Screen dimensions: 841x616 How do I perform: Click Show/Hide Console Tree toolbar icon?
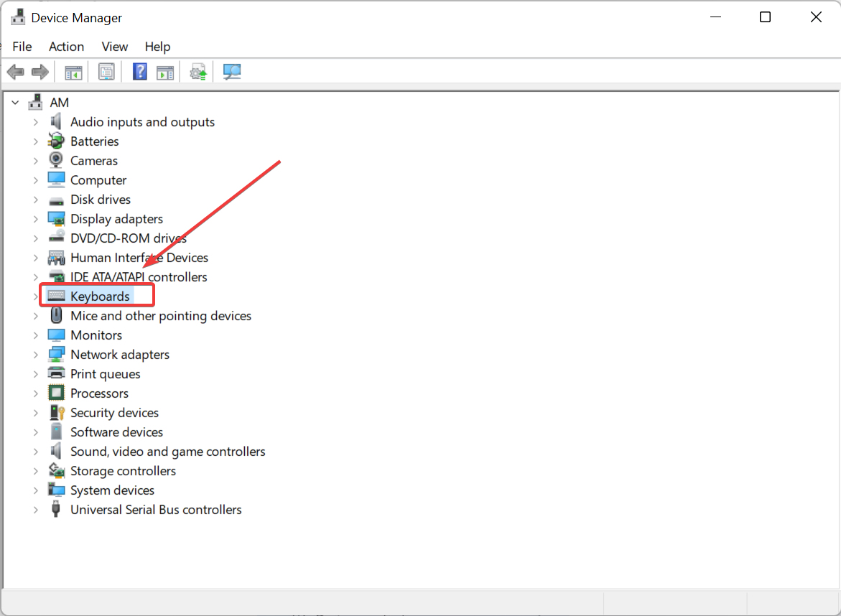73,72
